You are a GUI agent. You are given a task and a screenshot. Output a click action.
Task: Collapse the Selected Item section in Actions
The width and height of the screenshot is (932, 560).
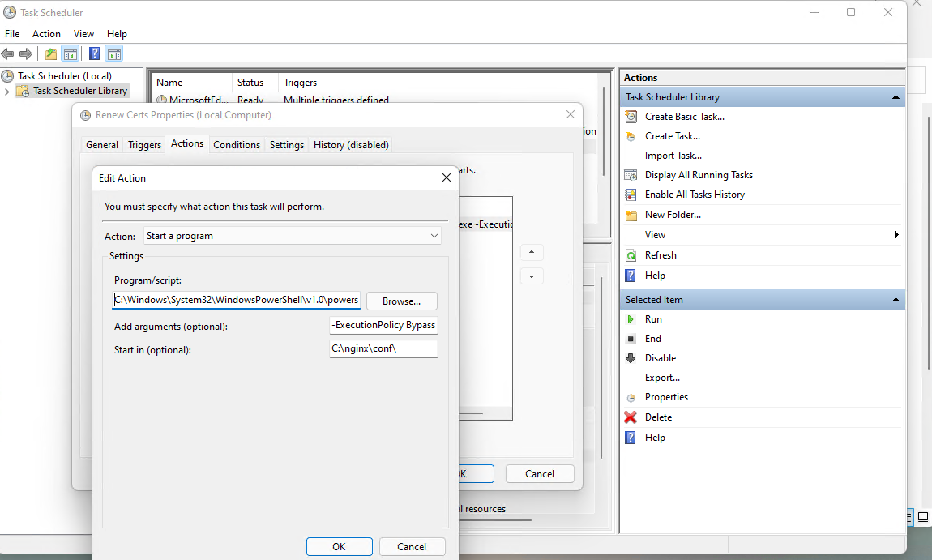click(896, 300)
